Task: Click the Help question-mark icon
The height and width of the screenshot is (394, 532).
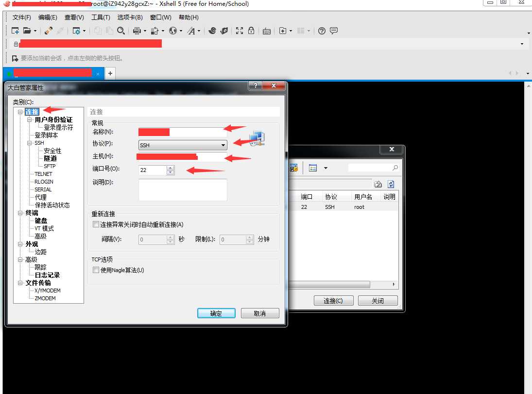Action: coord(322,31)
